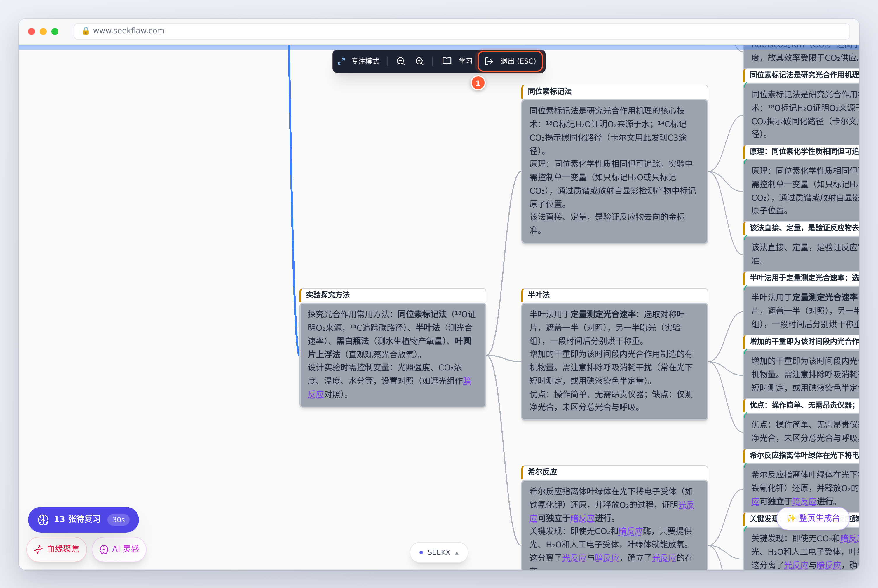This screenshot has height=588, width=878.
Task: Click the brain icon in the review button
Action: click(x=43, y=519)
